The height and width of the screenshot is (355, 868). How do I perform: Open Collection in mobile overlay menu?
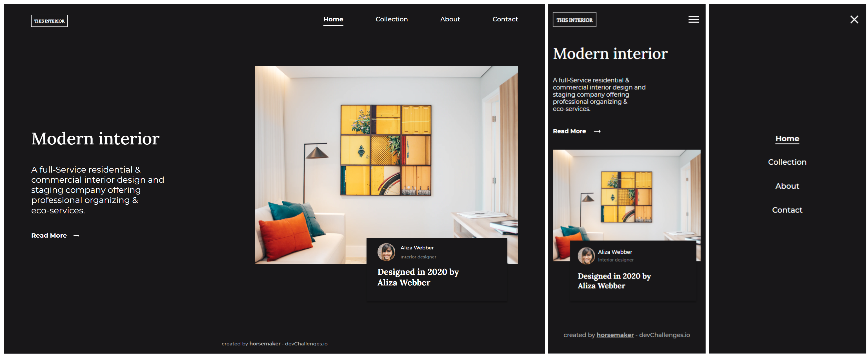click(787, 162)
